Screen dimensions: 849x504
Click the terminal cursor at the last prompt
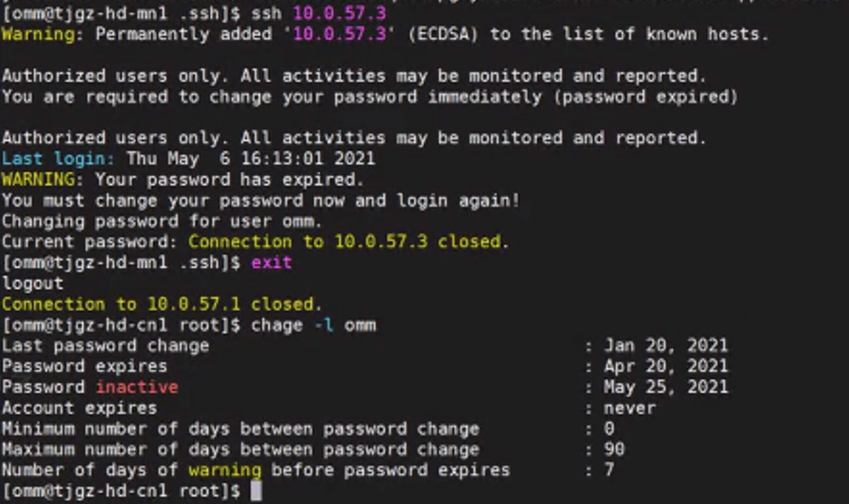[256, 491]
